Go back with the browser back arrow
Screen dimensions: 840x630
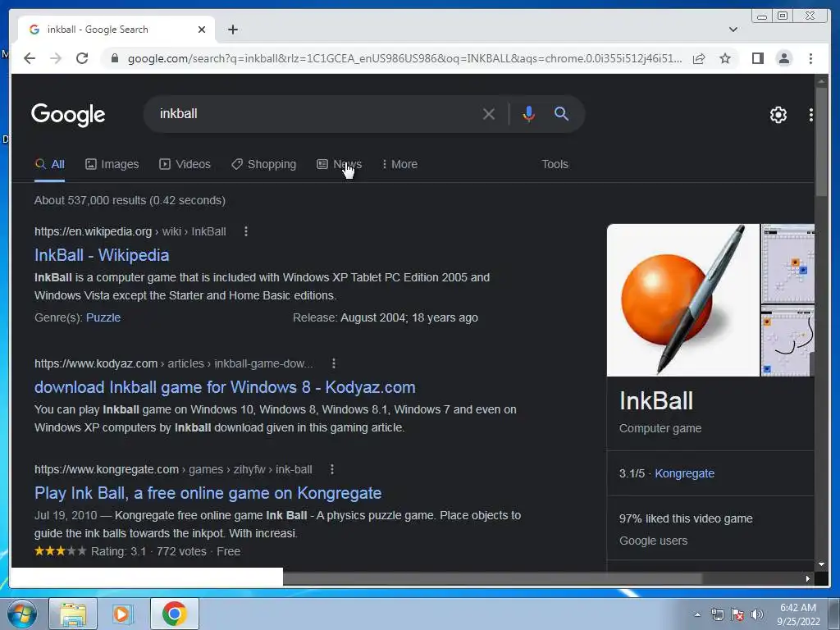tap(30, 58)
